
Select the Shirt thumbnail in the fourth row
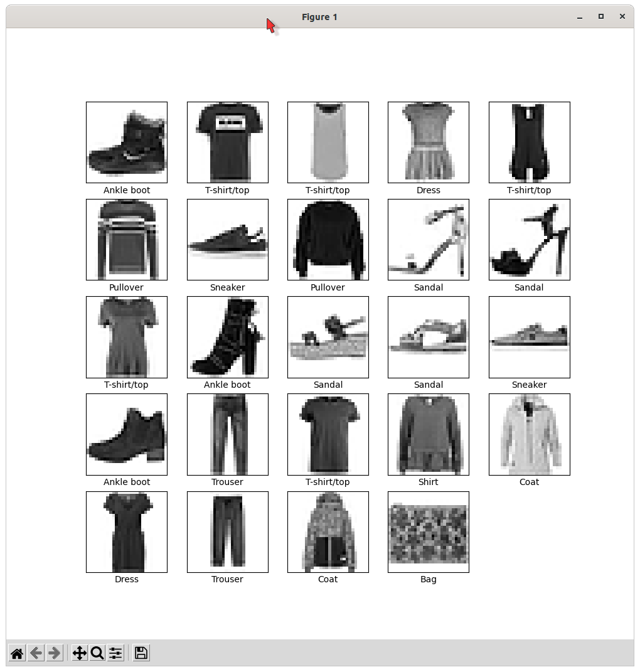[429, 434]
